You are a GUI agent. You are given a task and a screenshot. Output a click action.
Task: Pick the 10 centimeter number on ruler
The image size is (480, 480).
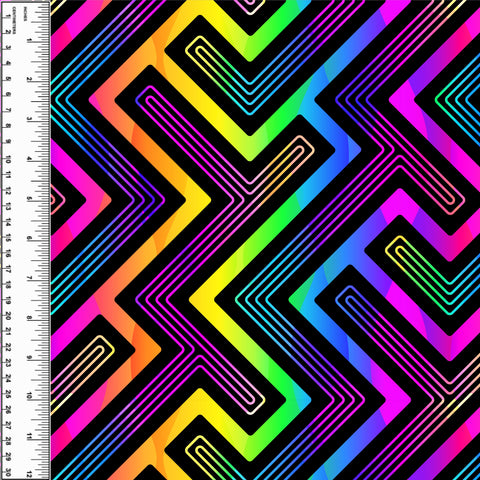(8, 159)
